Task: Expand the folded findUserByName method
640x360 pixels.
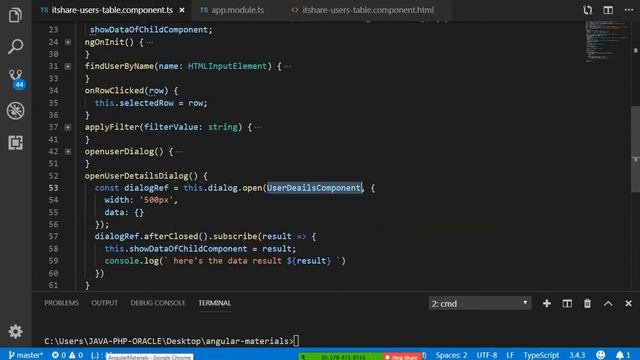Action: click(x=68, y=66)
